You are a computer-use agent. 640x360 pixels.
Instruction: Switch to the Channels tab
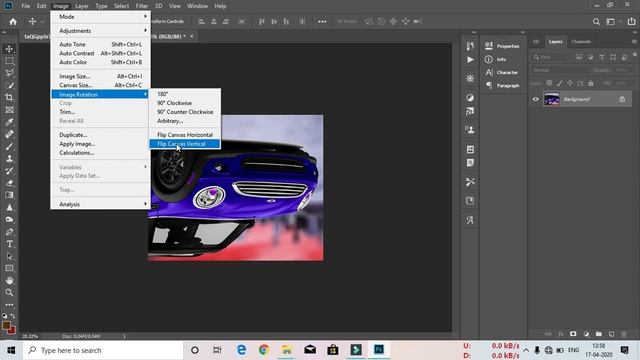click(x=581, y=42)
